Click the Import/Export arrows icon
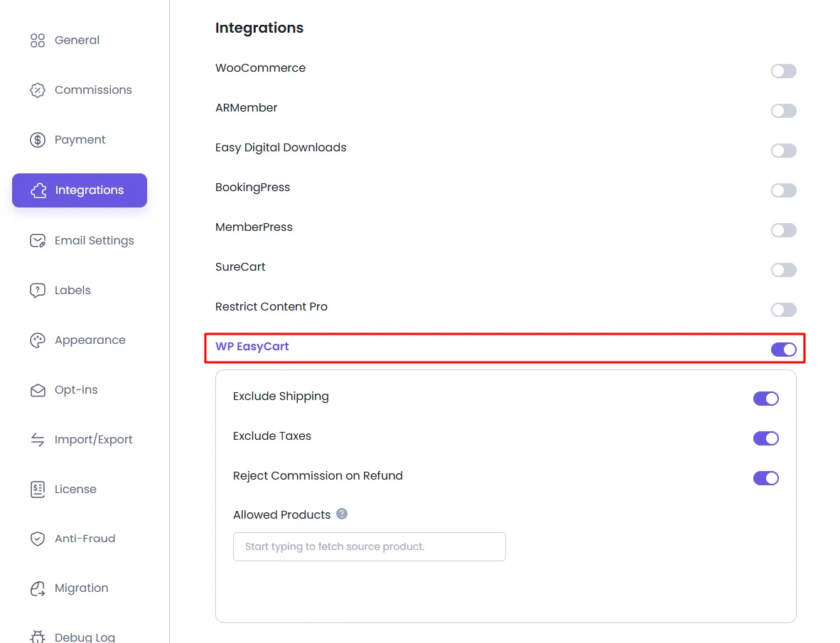This screenshot has width=840, height=643. pyautogui.click(x=37, y=439)
